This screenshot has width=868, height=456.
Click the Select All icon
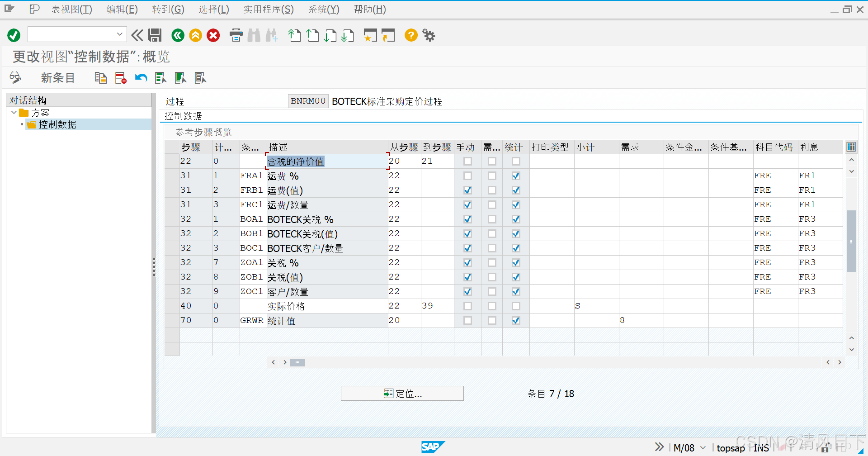click(160, 78)
